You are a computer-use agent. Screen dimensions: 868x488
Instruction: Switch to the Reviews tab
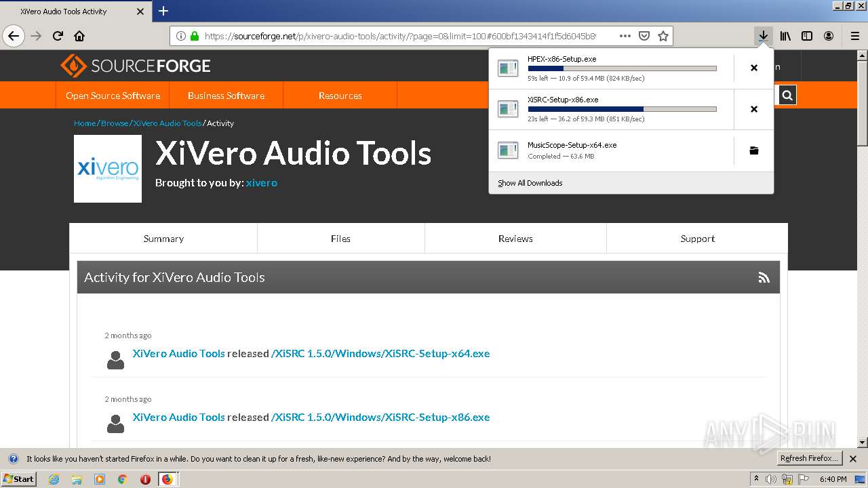pos(515,239)
